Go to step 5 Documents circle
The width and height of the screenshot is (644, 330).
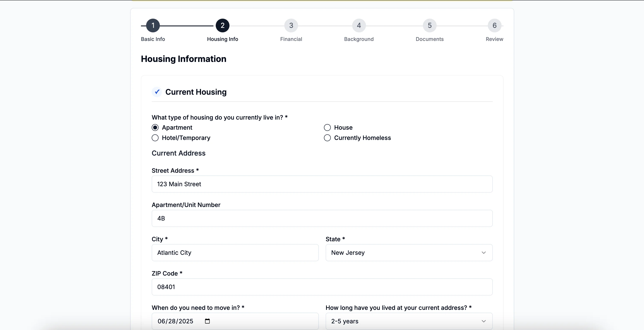point(430,25)
